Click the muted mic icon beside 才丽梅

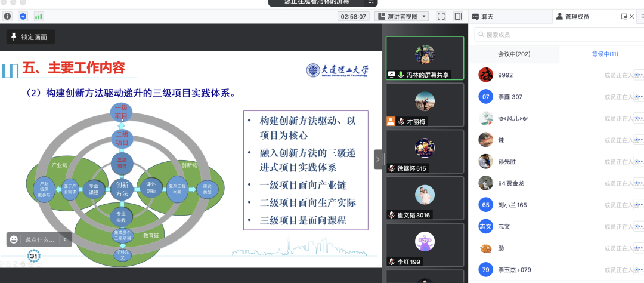[401, 121]
